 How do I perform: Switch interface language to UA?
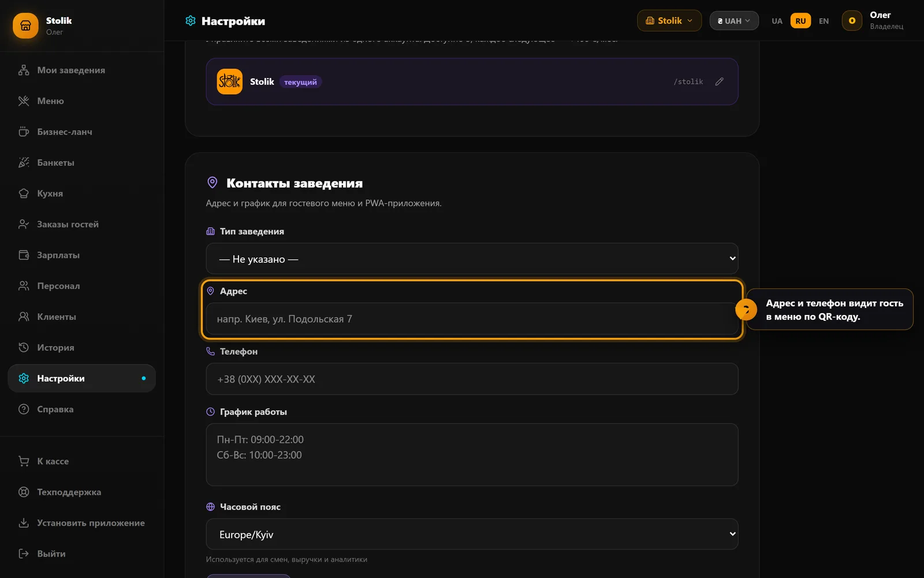pyautogui.click(x=777, y=21)
